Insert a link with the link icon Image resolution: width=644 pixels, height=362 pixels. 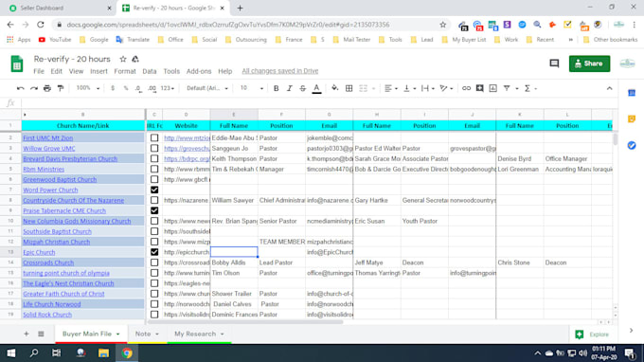466,88
